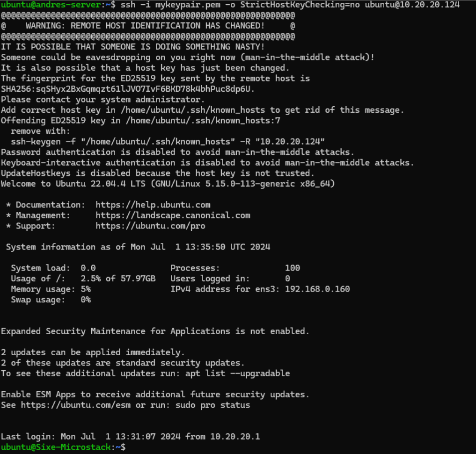Click the 'Welcome to Ubuntu 22.04.4 LTS' line
Screen dimensions: 476x454
[x=168, y=184]
